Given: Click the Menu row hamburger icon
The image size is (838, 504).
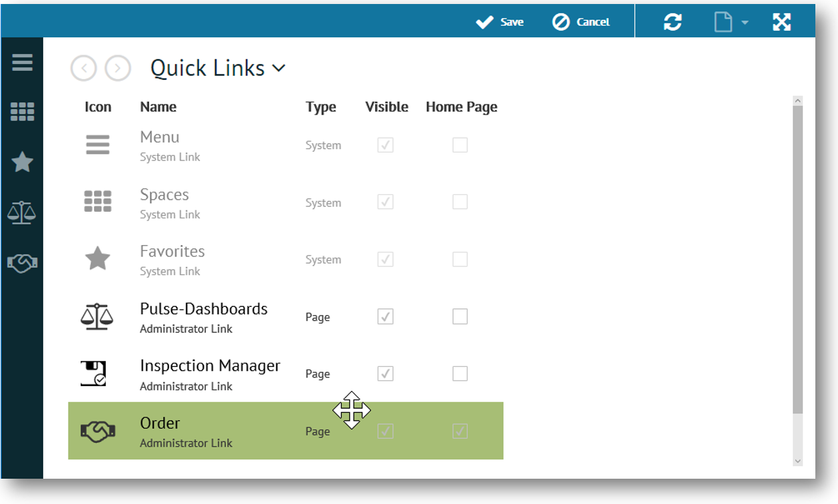Looking at the screenshot, I should point(98,144).
